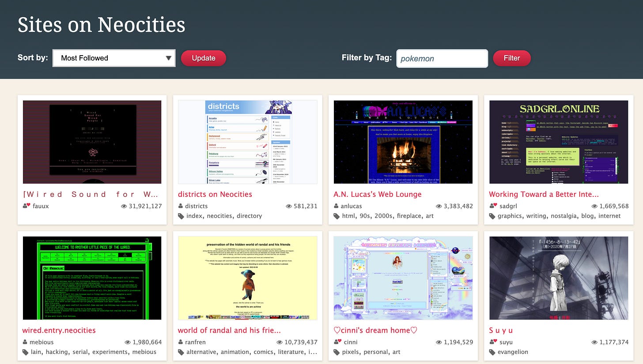Open the 'S u y u' title link
This screenshot has width=643, height=364.
pyautogui.click(x=501, y=330)
